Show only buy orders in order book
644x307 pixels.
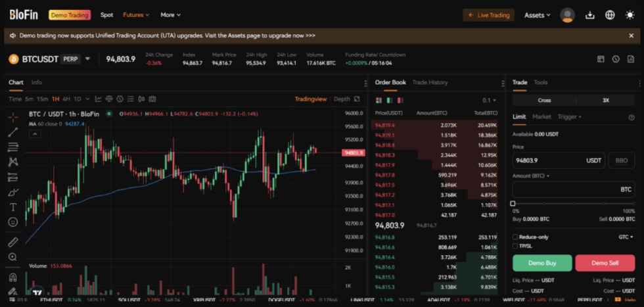tap(389, 101)
